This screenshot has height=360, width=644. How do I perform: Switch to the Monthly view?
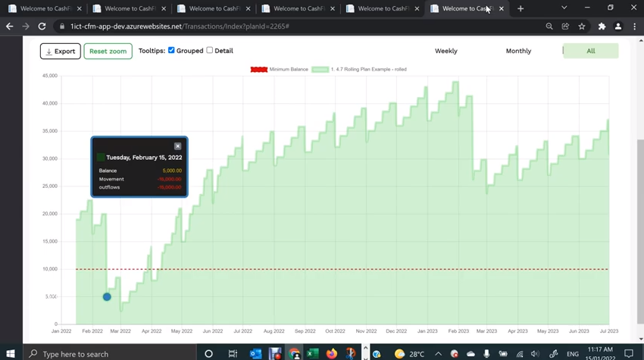[518, 51]
